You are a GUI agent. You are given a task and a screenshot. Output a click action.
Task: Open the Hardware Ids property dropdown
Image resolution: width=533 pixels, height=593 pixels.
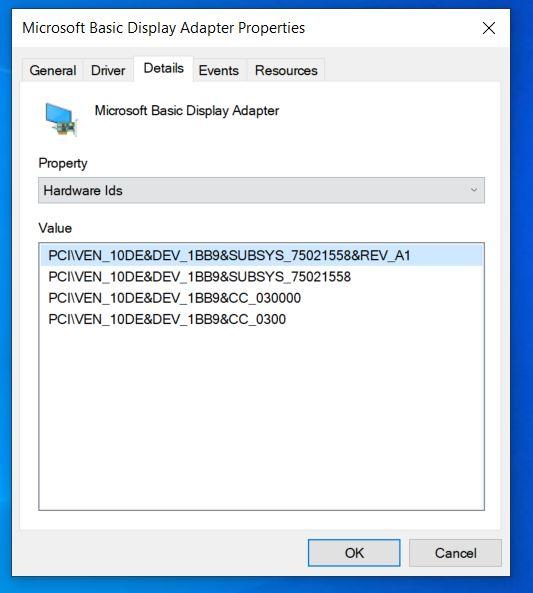(261, 190)
